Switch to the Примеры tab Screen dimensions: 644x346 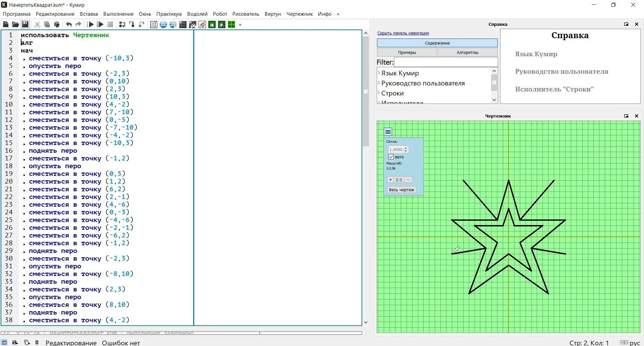pos(407,52)
